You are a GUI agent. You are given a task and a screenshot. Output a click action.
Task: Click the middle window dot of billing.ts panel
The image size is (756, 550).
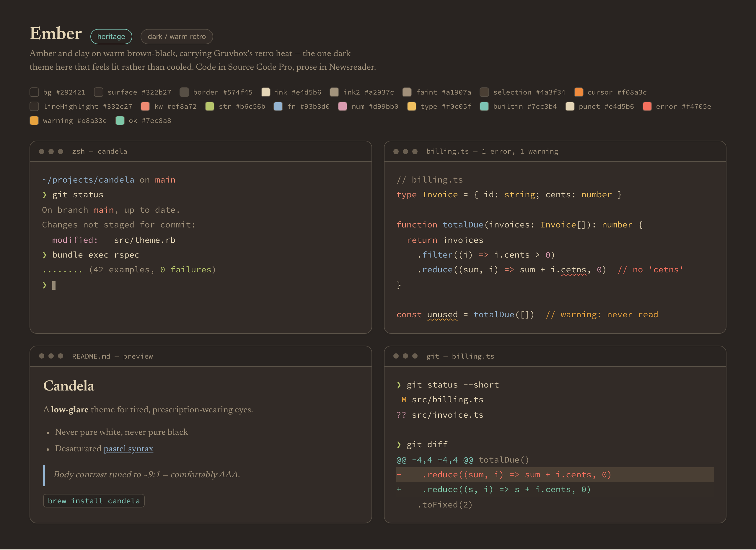click(x=405, y=151)
